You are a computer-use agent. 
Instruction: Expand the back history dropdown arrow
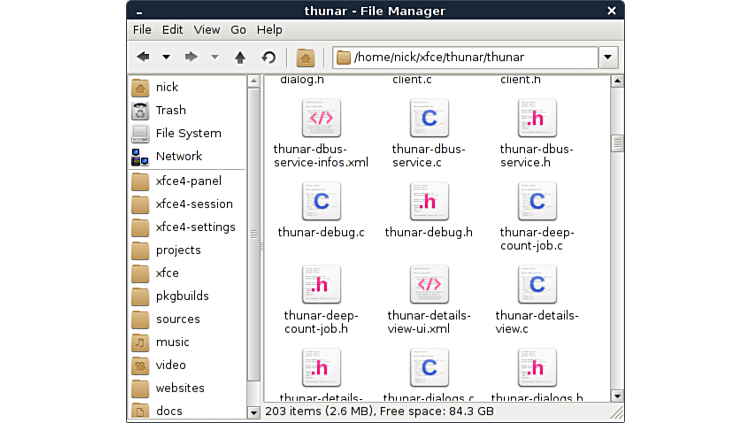click(166, 57)
